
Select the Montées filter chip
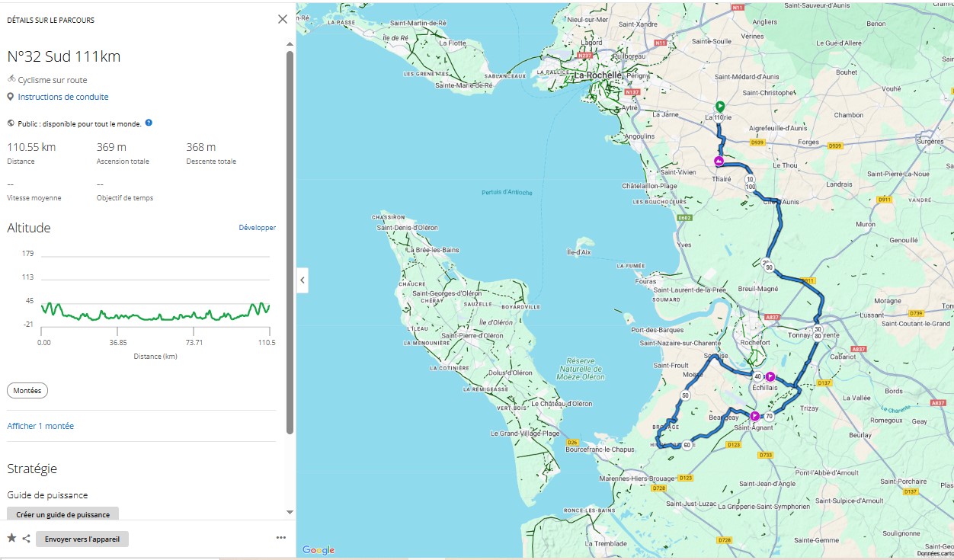click(x=27, y=390)
